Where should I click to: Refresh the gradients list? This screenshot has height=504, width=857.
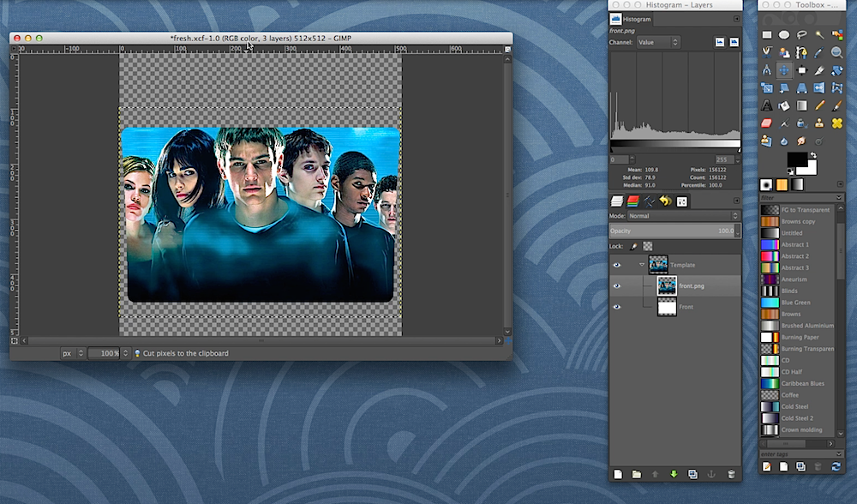(x=836, y=467)
